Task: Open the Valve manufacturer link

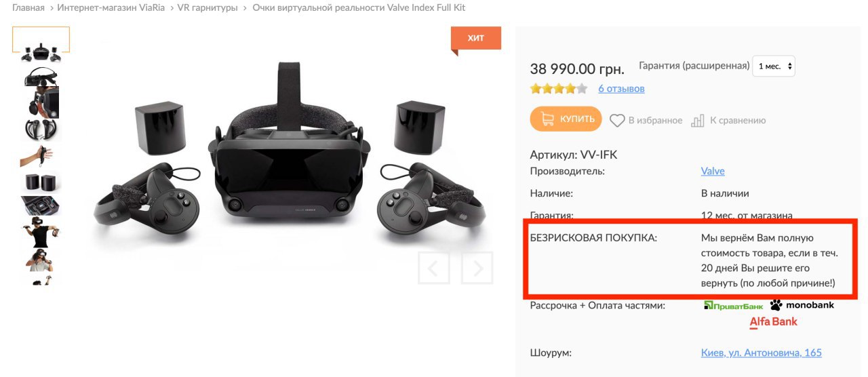Action: [x=713, y=172]
